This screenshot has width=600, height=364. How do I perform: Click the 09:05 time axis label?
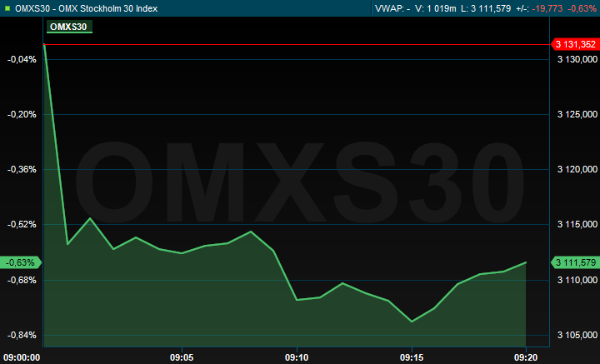182,356
